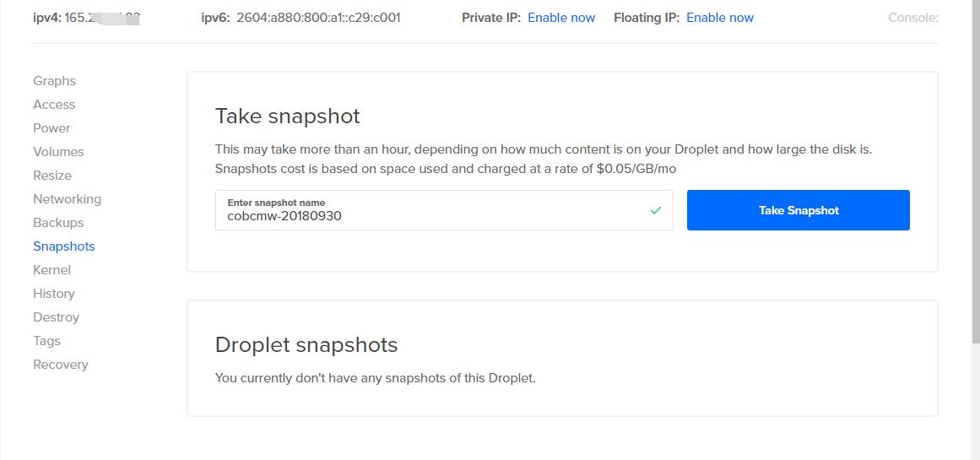Go to the Destroy section
The height and width of the screenshot is (460, 980).
(56, 317)
